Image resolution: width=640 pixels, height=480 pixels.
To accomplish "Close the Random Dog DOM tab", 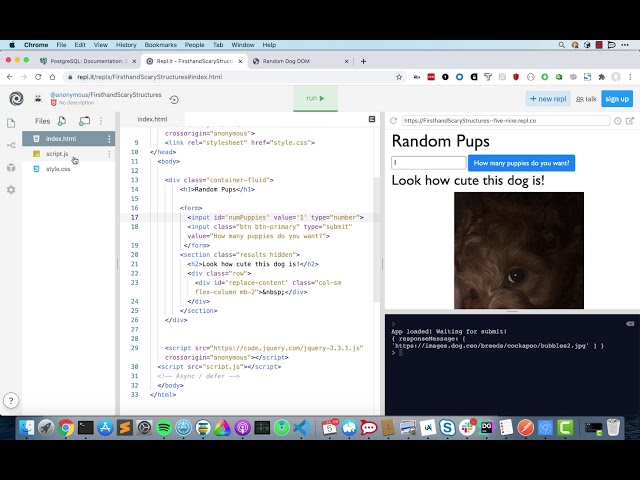I will (347, 61).
